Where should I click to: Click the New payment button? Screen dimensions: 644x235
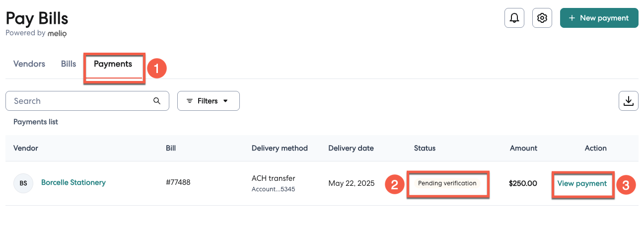pyautogui.click(x=599, y=18)
